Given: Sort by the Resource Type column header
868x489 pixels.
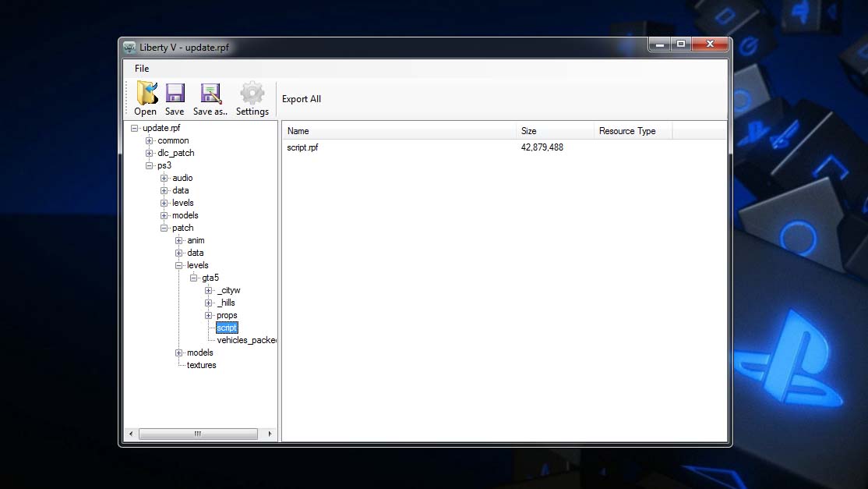Looking at the screenshot, I should (633, 131).
